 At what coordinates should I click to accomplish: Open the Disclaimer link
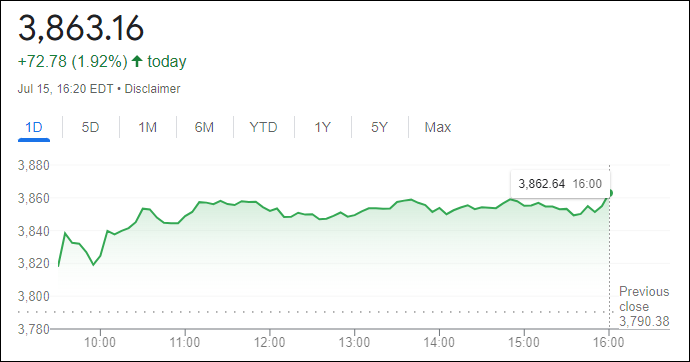coord(152,89)
